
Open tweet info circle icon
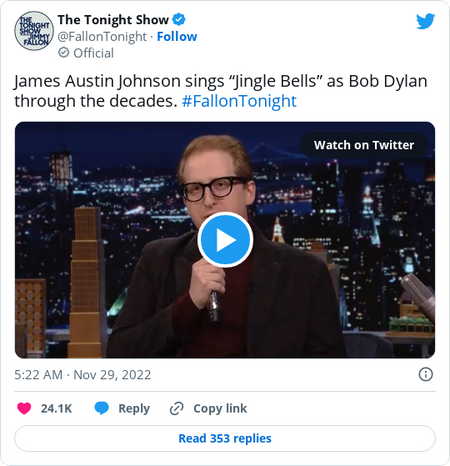point(426,374)
